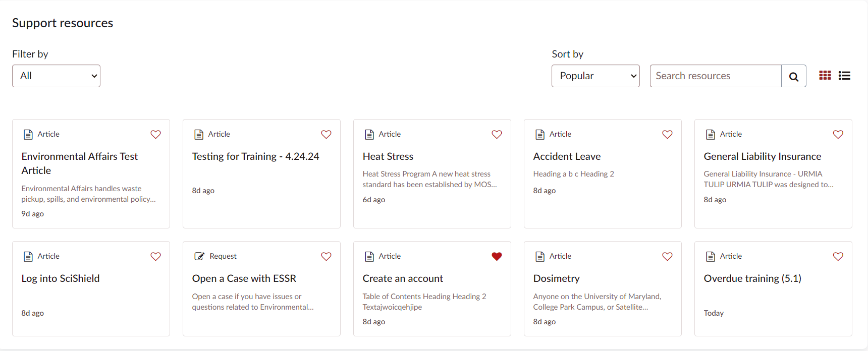Image resolution: width=868 pixels, height=351 pixels.
Task: Click the search magnifier button
Action: [793, 76]
